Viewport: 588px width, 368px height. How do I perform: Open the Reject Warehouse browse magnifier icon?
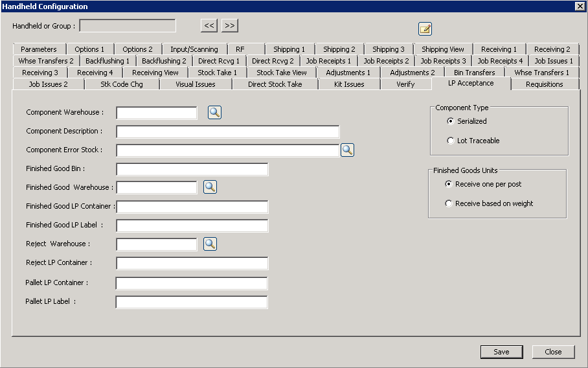(x=210, y=244)
